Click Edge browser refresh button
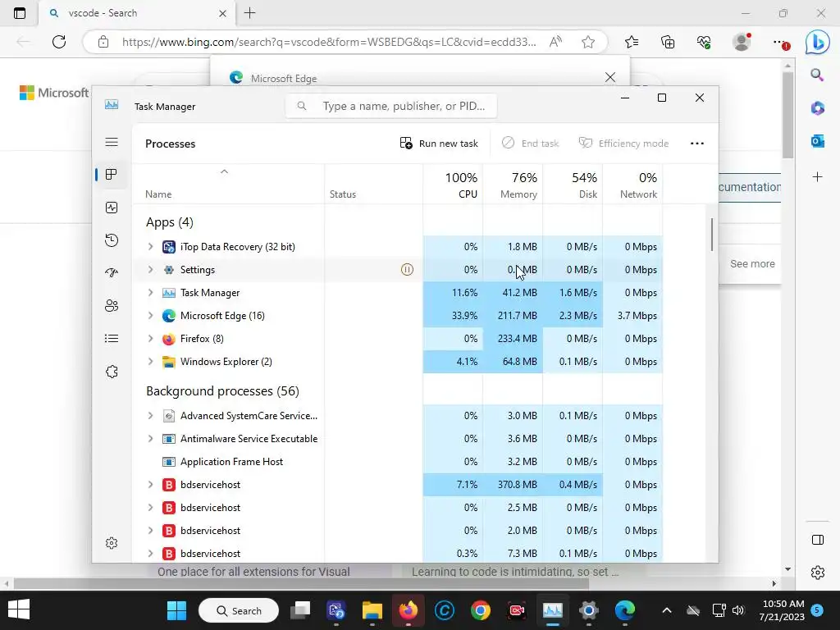 (59, 42)
